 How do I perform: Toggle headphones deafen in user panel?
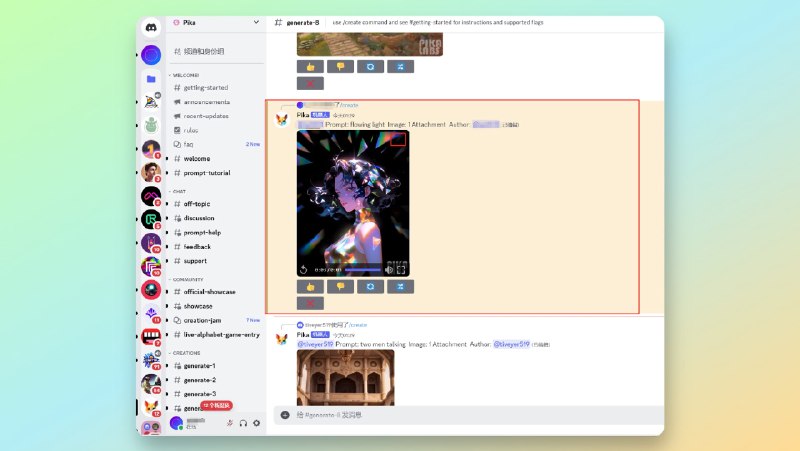243,423
